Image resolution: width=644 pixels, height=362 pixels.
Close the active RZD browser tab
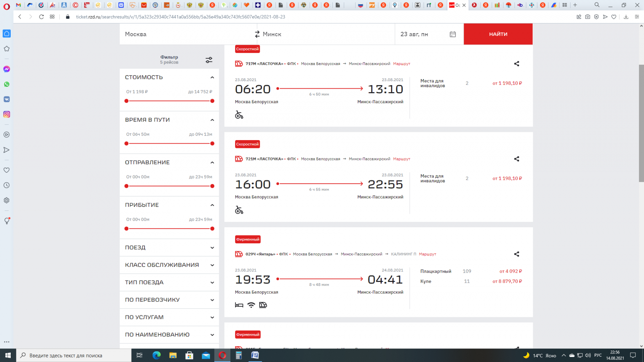pos(464,5)
